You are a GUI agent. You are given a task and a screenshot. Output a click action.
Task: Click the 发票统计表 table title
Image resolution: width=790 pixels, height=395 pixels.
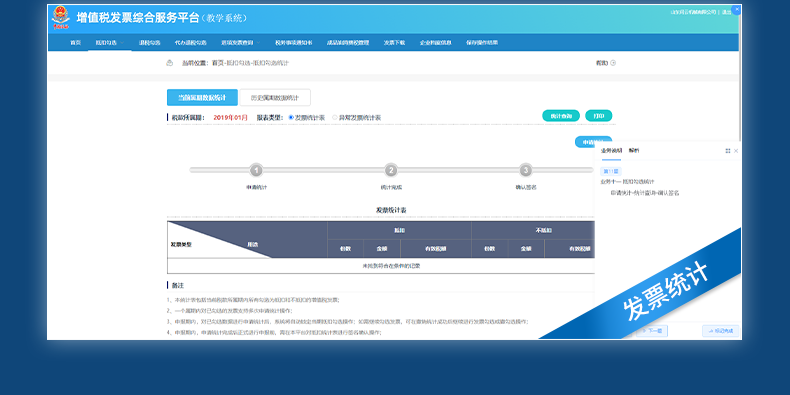[391, 210]
